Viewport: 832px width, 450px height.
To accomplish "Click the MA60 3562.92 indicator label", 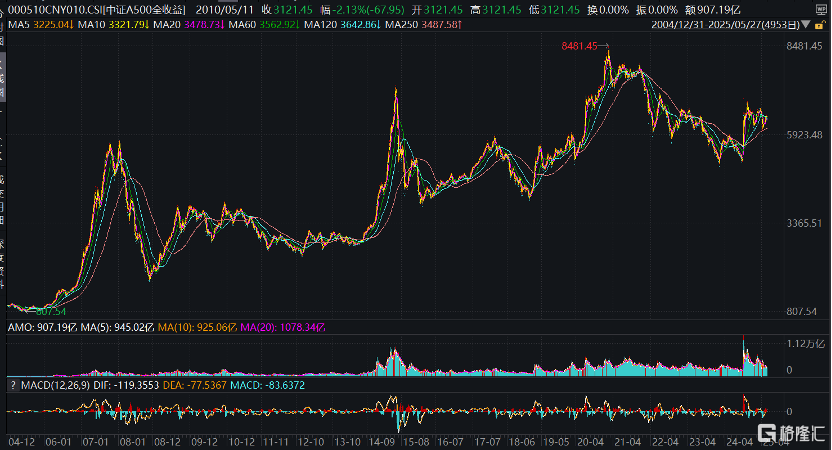I will pyautogui.click(x=264, y=24).
